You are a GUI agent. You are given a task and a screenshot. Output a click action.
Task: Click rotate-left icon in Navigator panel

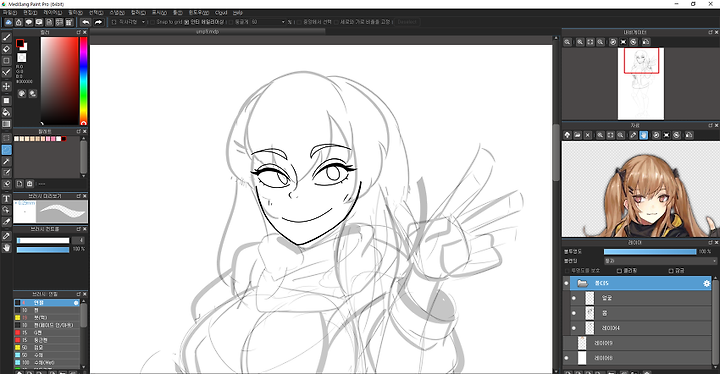pyautogui.click(x=613, y=42)
